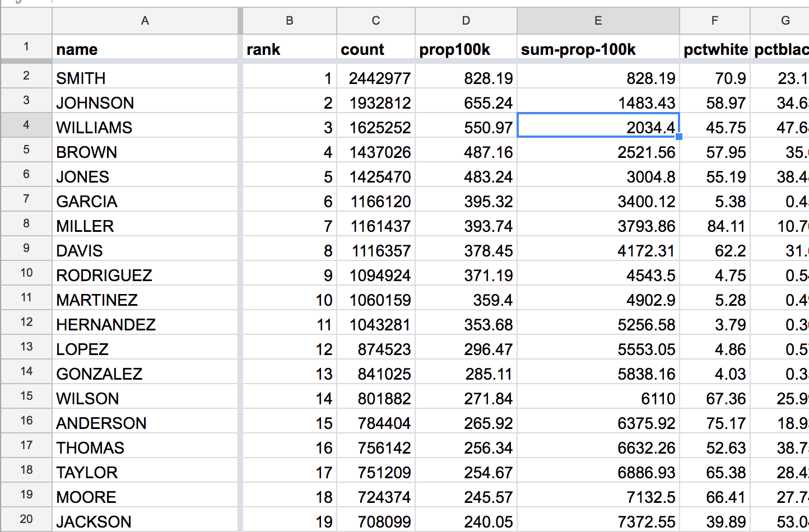Select the MOORE name cell
This screenshot has height=532, width=809.
point(145,495)
